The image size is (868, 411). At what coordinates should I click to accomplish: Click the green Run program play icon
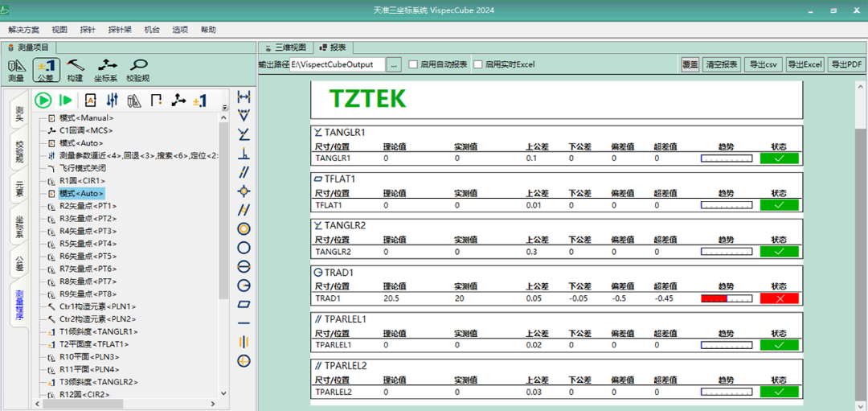(43, 101)
